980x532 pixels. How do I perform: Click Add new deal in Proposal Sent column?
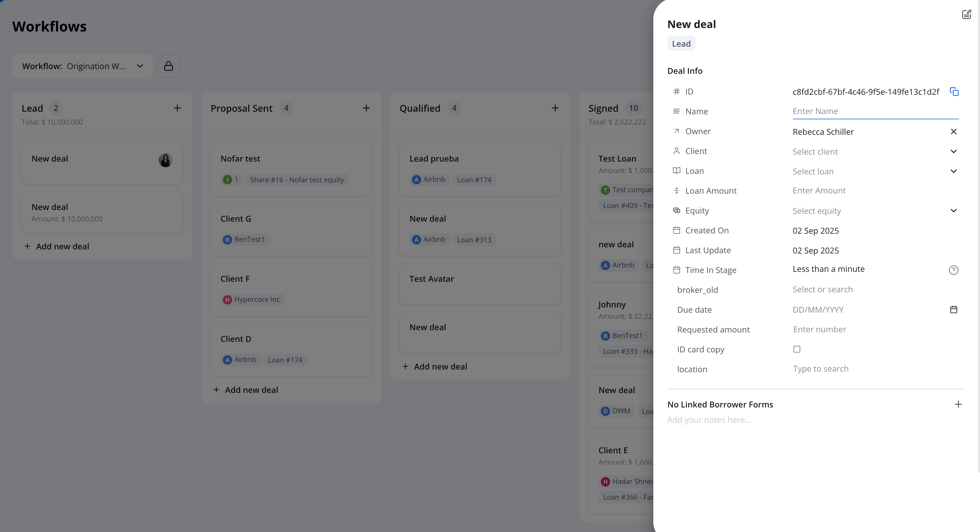(x=246, y=390)
